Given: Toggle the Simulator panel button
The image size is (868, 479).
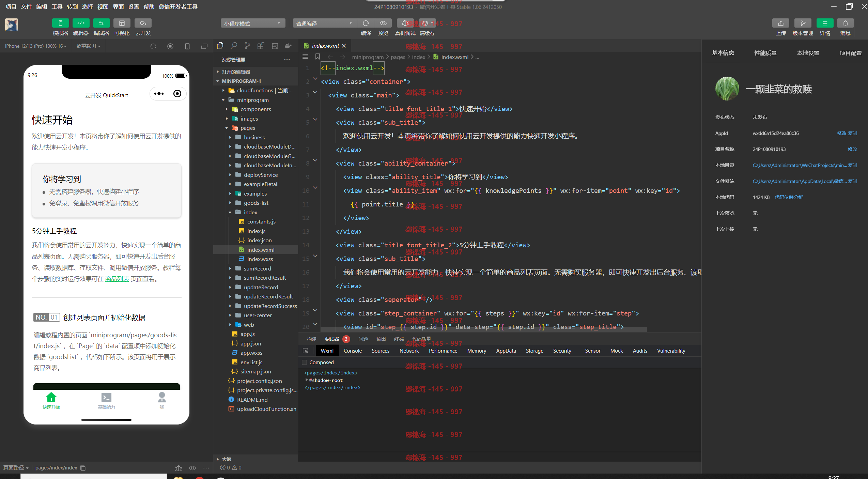Looking at the screenshot, I should coord(60,23).
